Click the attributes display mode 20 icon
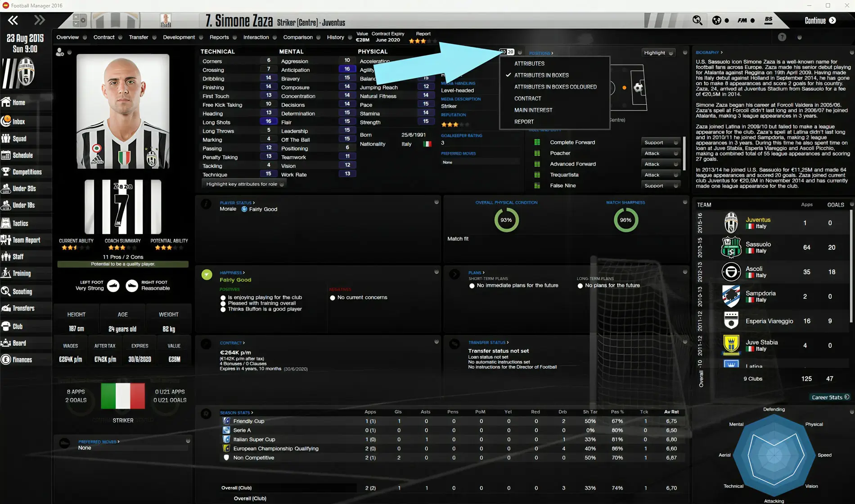This screenshot has width=855, height=504. pyautogui.click(x=508, y=52)
